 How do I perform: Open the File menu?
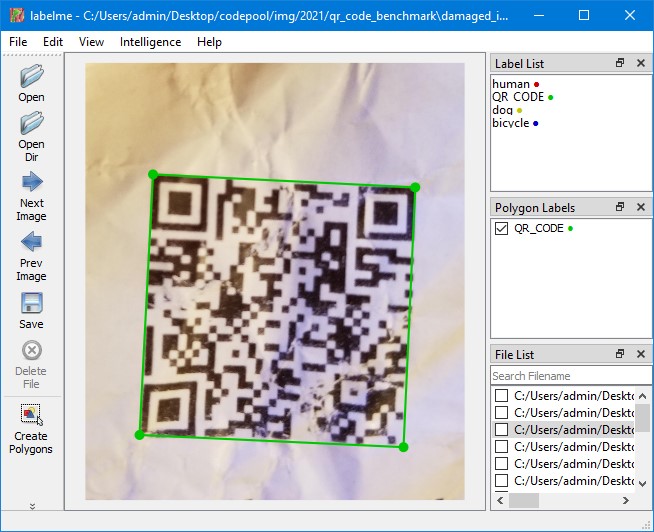pyautogui.click(x=18, y=42)
